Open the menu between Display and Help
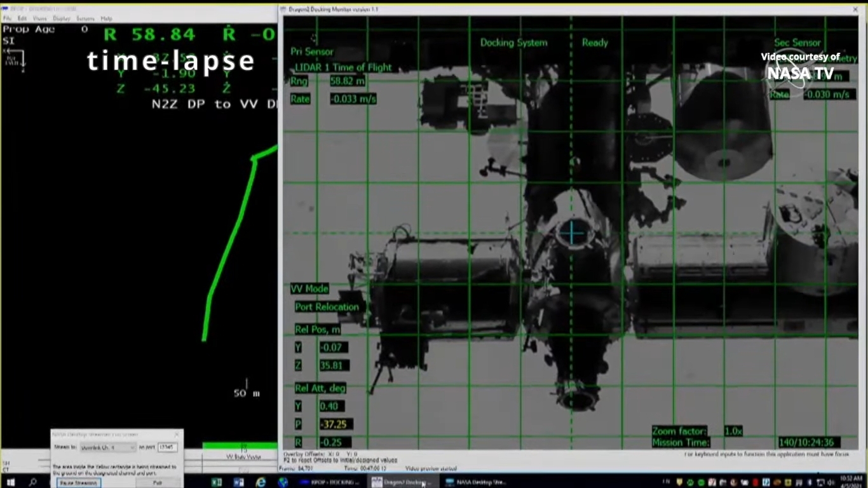This screenshot has height=488, width=868. click(85, 18)
